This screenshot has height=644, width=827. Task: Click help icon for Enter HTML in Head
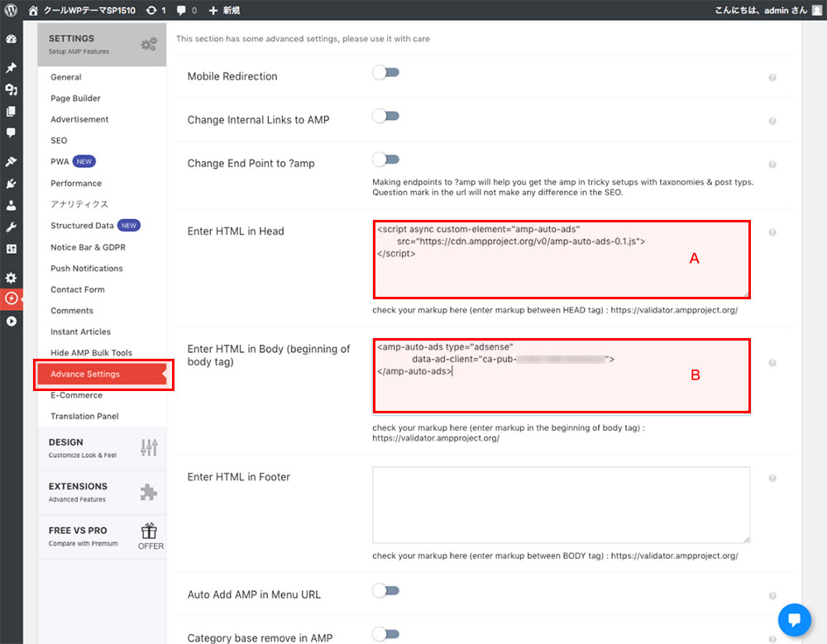coord(772,232)
